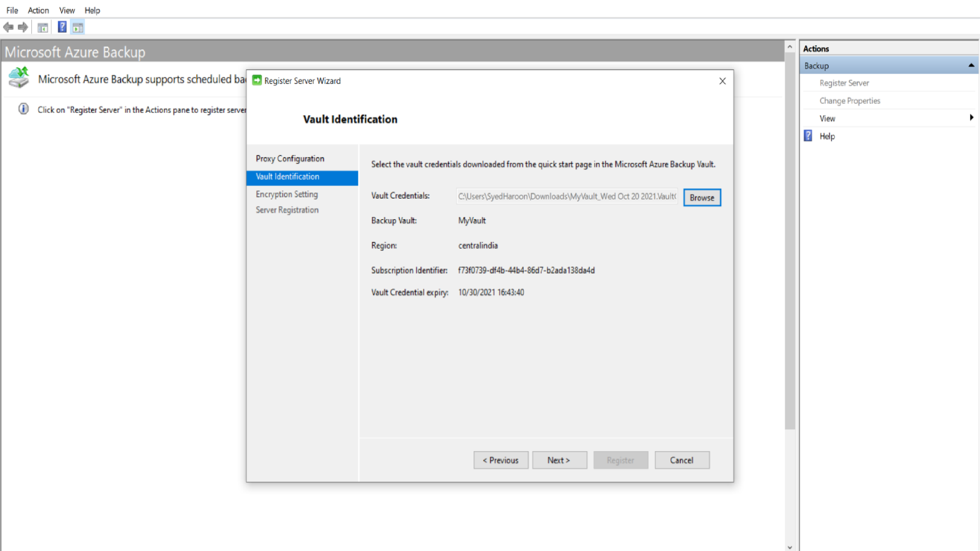Click the Vault Identification heading
This screenshot has width=980, height=551.
tap(350, 119)
